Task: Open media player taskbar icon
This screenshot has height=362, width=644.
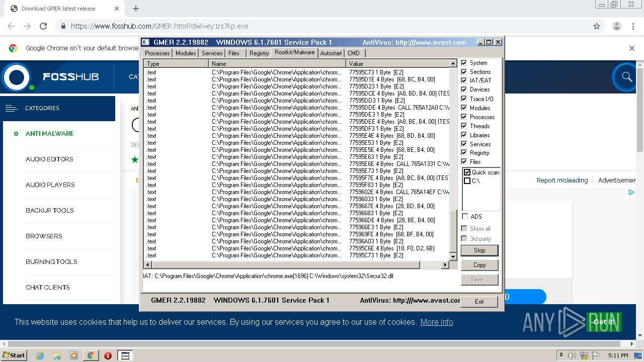Action: (74, 355)
